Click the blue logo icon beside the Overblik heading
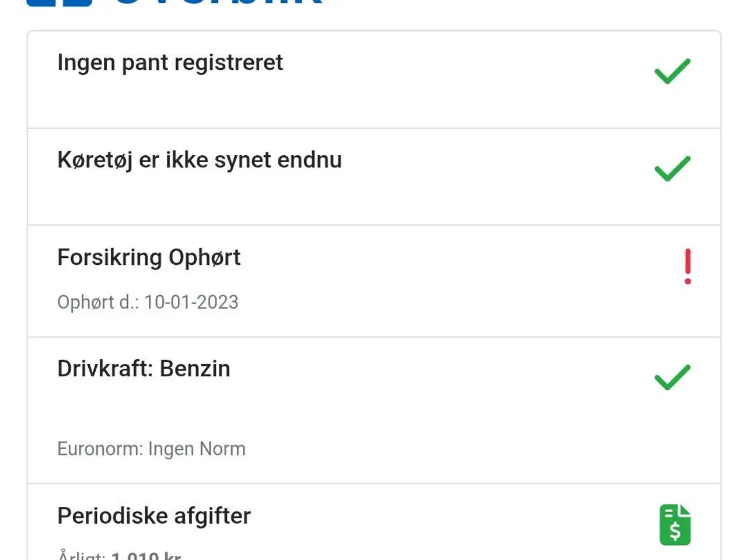The height and width of the screenshot is (560, 747). tap(59, 2)
